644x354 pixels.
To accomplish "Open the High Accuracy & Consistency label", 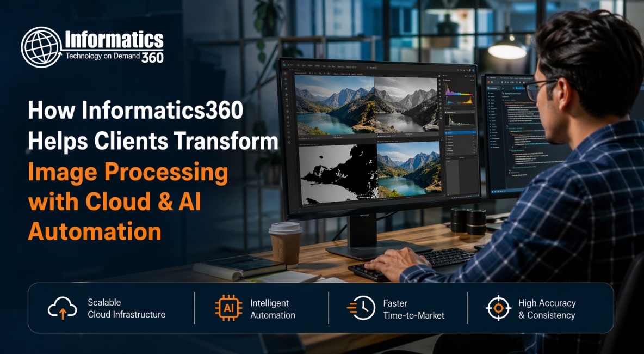I will (547, 308).
